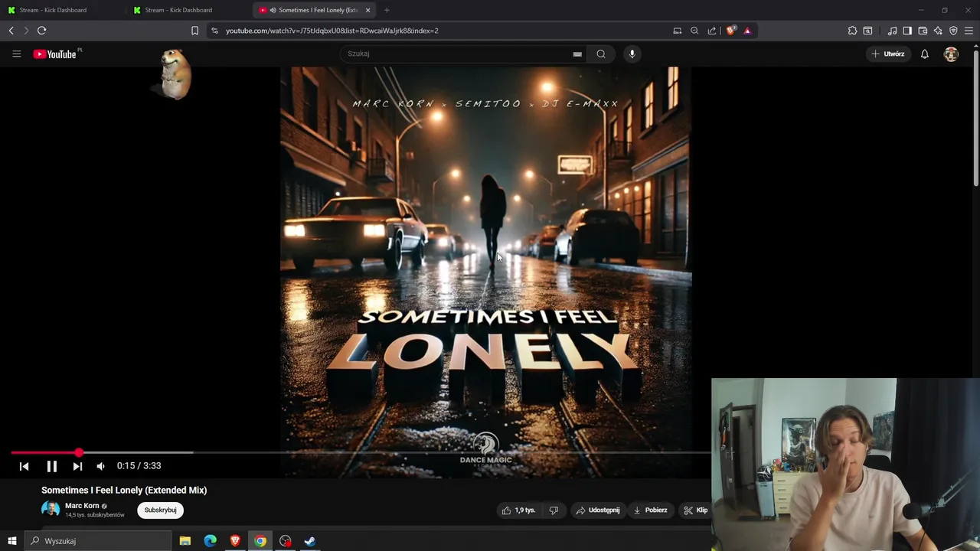
Task: Open the media playlist music note icon
Action: [892, 31]
